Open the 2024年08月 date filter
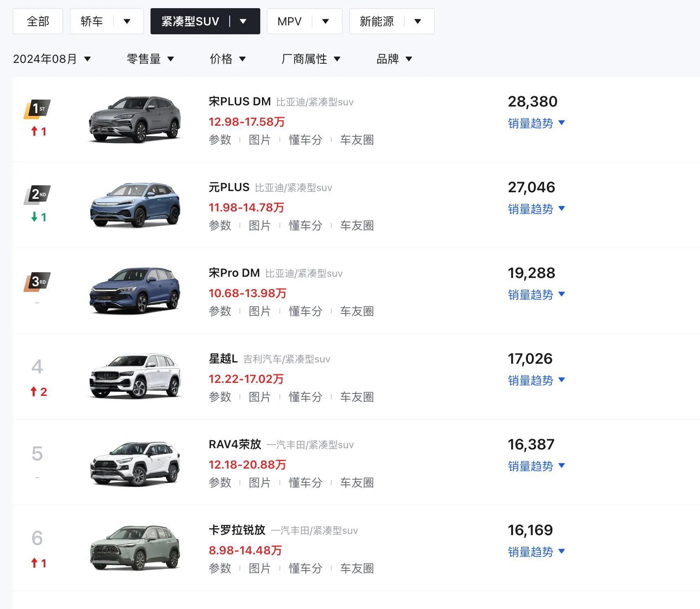The width and height of the screenshot is (700, 609). coord(52,59)
